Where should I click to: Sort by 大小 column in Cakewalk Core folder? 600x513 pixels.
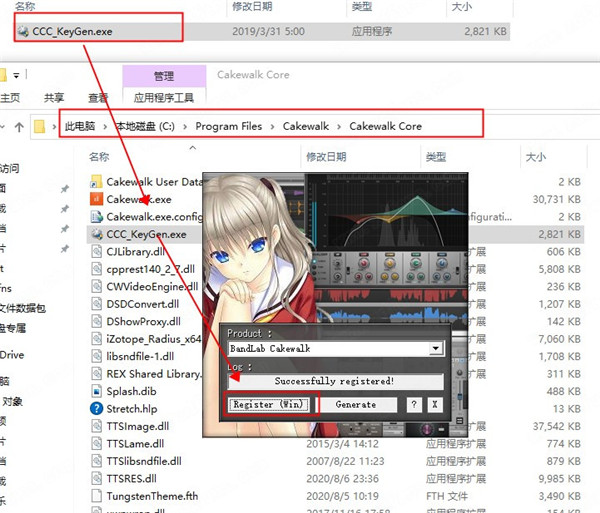(x=536, y=157)
